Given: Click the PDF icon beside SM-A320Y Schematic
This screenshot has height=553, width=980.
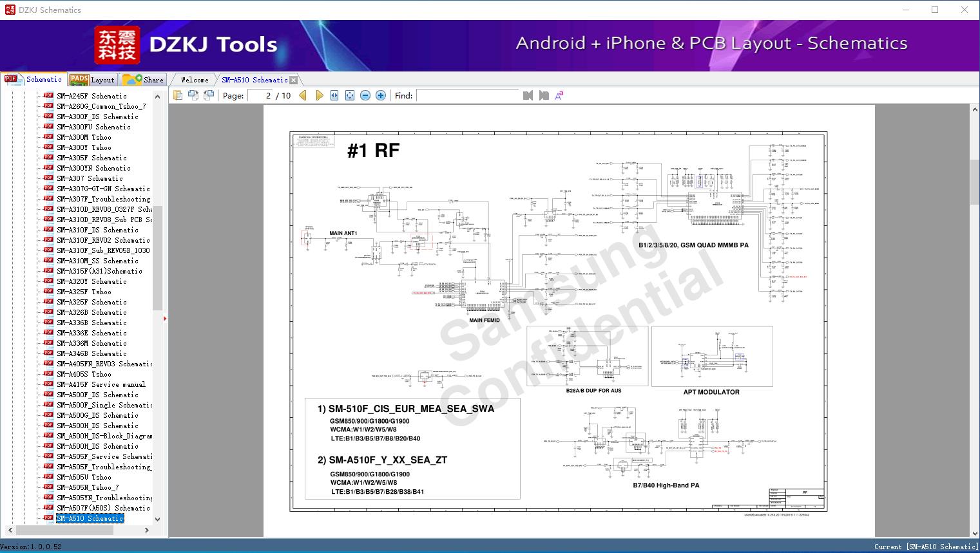Looking at the screenshot, I should [x=48, y=281].
